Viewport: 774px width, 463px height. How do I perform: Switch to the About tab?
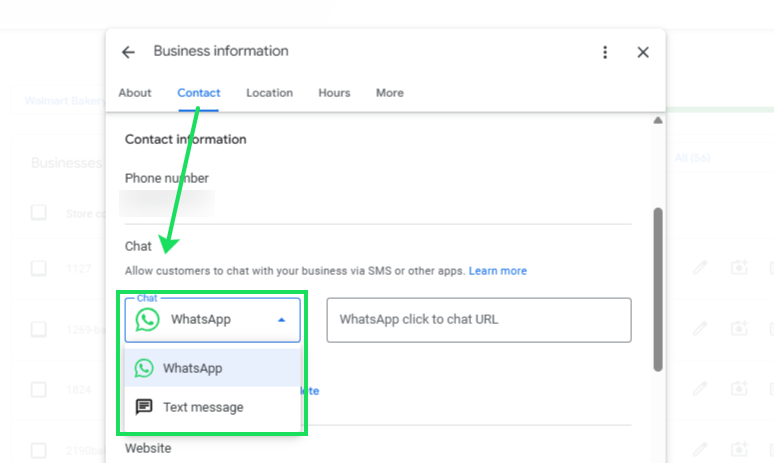coord(135,93)
